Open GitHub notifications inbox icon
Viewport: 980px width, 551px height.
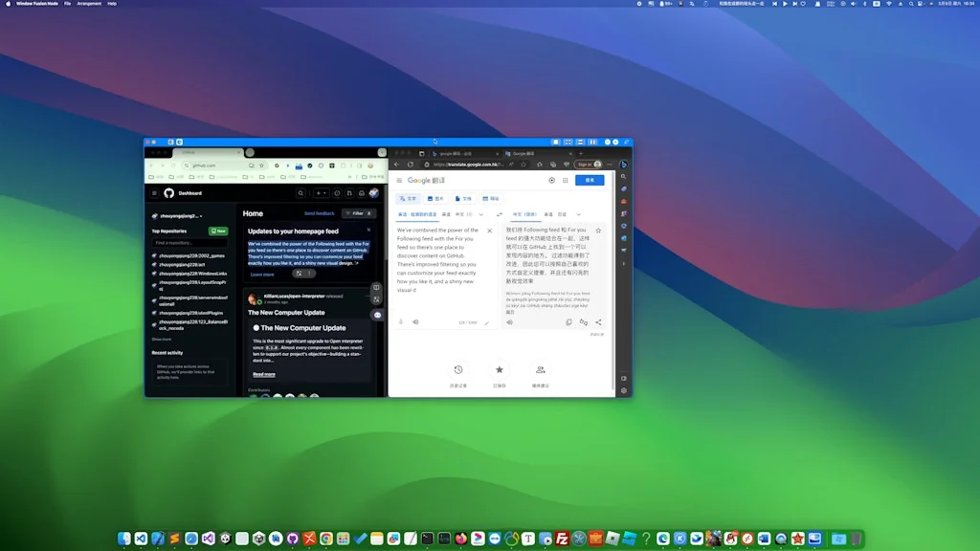[361, 193]
